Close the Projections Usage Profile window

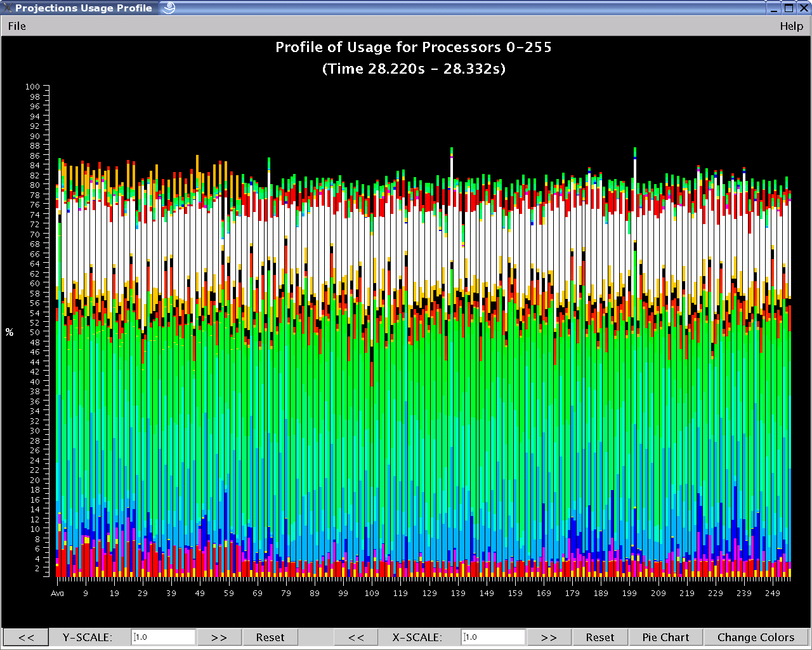point(803,8)
